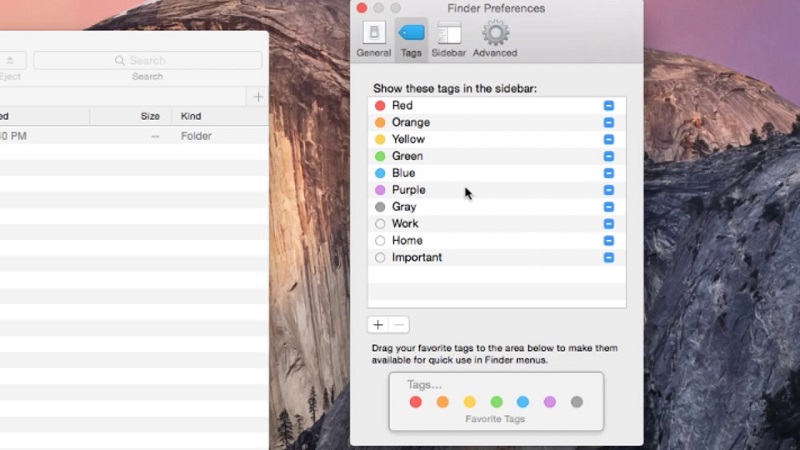Select the Blue tag name in list
This screenshot has height=450, width=800.
403,173
